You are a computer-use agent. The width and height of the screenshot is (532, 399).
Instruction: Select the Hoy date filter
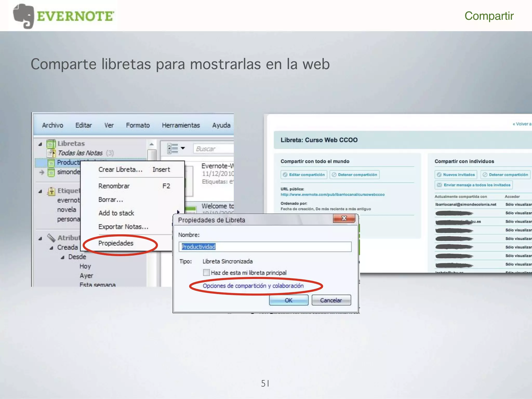pyautogui.click(x=85, y=266)
